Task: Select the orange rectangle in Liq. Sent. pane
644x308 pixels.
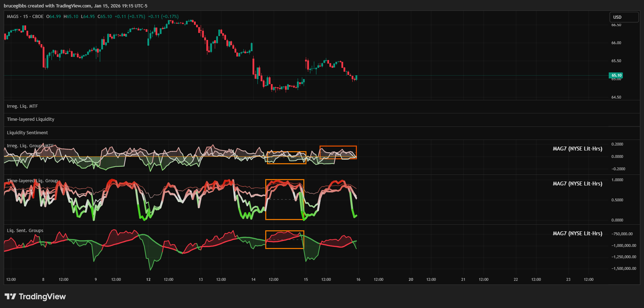Action: click(x=285, y=231)
